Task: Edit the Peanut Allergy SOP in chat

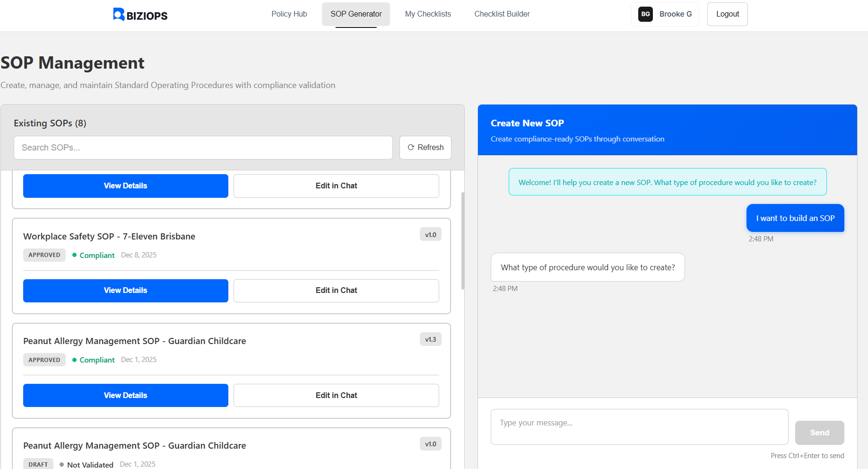Action: pos(336,395)
